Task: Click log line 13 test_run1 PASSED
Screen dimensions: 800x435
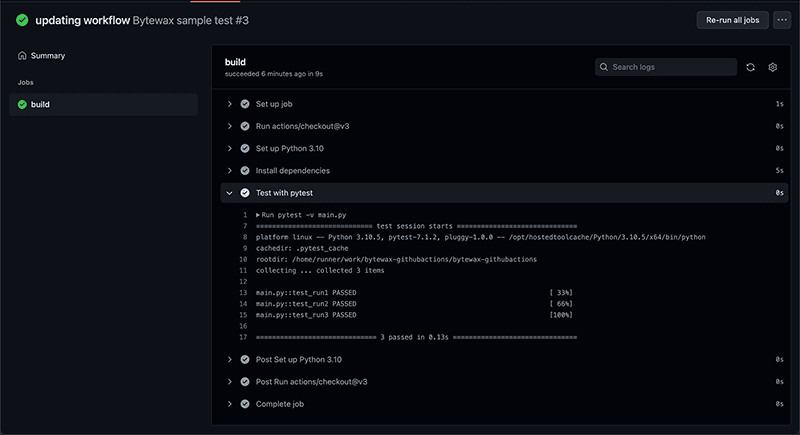Action: (306, 292)
